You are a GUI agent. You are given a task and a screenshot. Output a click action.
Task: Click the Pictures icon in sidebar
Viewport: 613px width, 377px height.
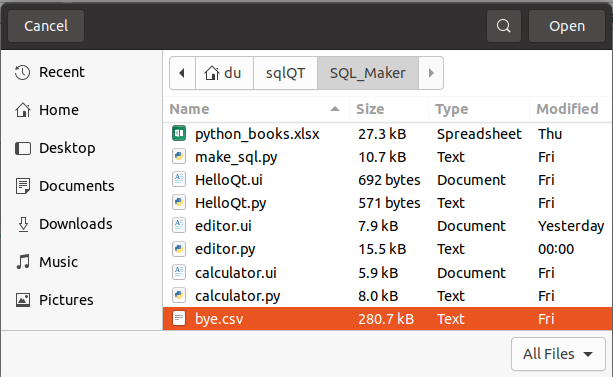23,300
